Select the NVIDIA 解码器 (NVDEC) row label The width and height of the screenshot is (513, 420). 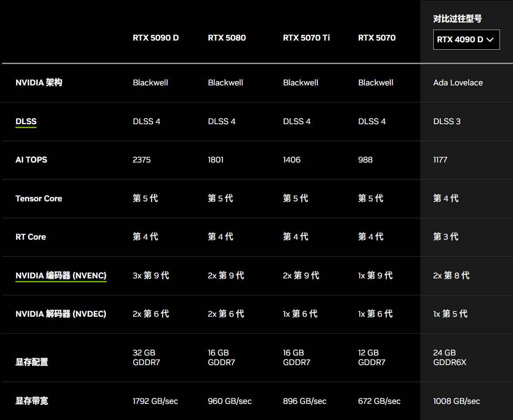coord(61,314)
